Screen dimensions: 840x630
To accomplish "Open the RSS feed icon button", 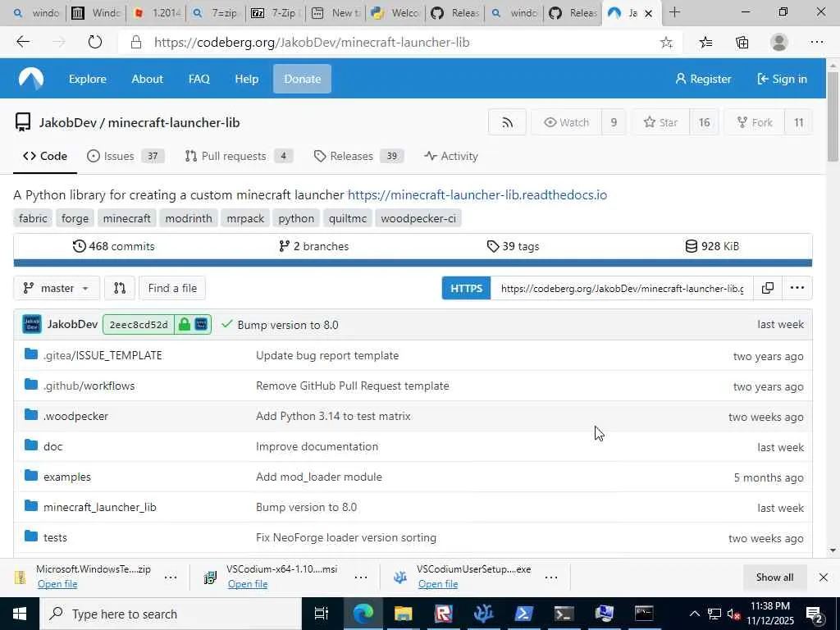I will coord(507,123).
